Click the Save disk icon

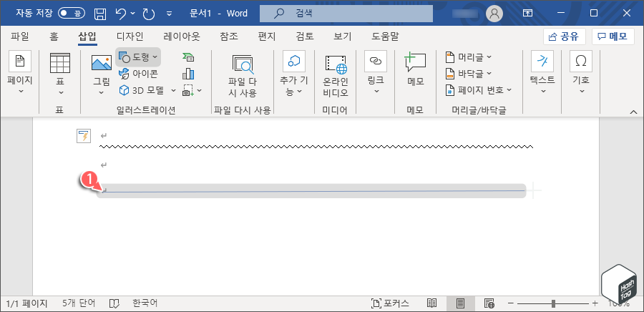point(100,14)
